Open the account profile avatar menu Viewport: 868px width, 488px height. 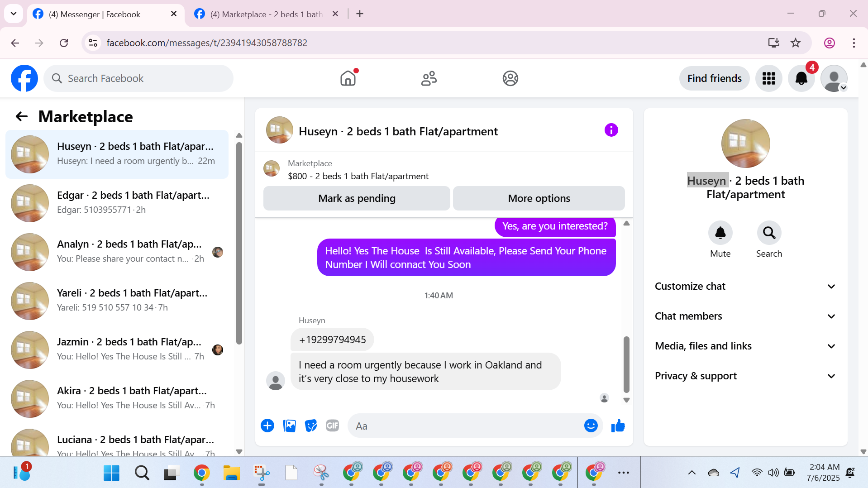[x=834, y=78]
